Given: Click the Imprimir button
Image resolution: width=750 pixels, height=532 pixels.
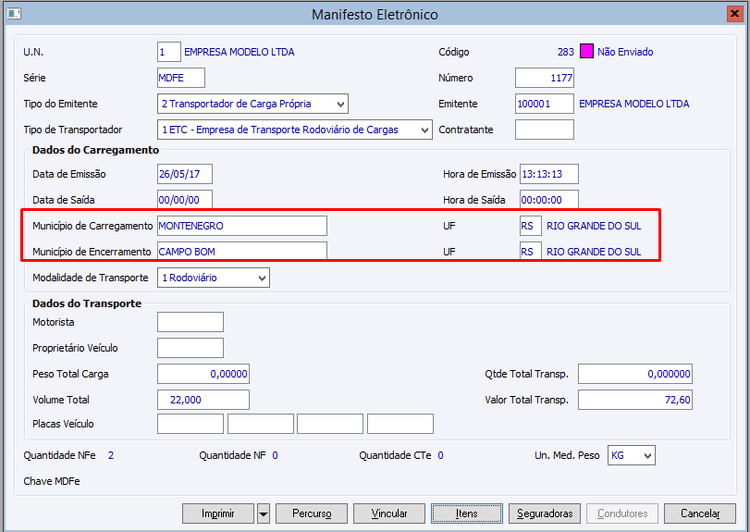Looking at the screenshot, I should [x=218, y=514].
